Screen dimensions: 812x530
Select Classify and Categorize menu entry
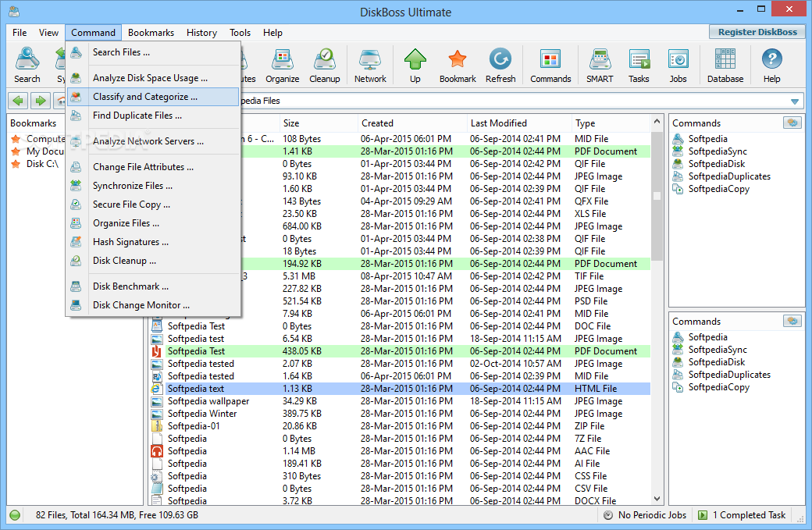tap(153, 97)
